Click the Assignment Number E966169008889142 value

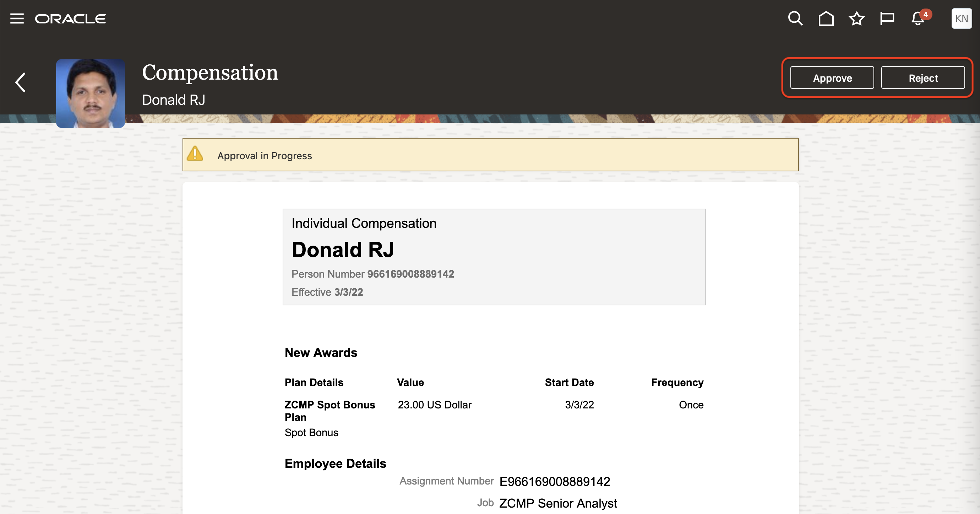(554, 482)
